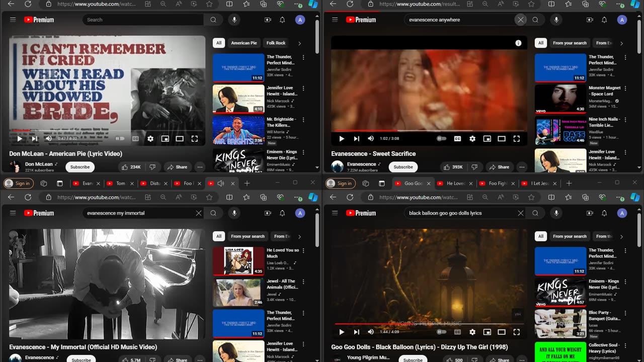This screenshot has width=644, height=362.
Task: Toggle captions in Sweet Sacrifice player
Action: tap(457, 139)
